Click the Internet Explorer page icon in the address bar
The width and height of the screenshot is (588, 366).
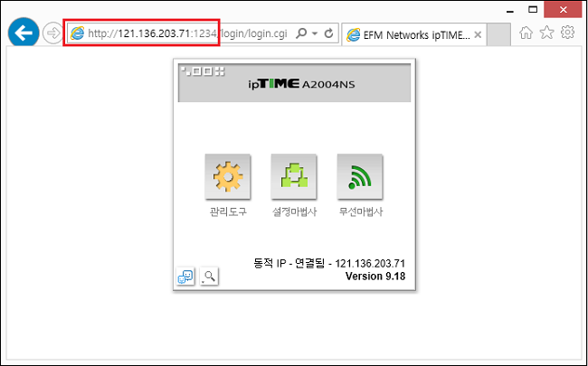(78, 33)
